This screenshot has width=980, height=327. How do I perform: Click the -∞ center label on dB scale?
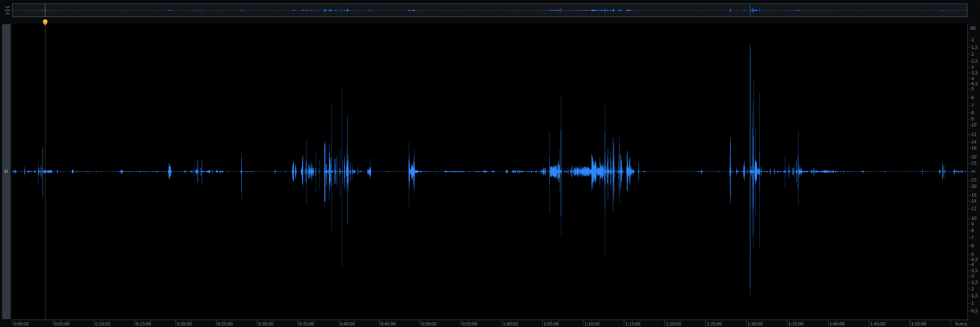(972, 171)
